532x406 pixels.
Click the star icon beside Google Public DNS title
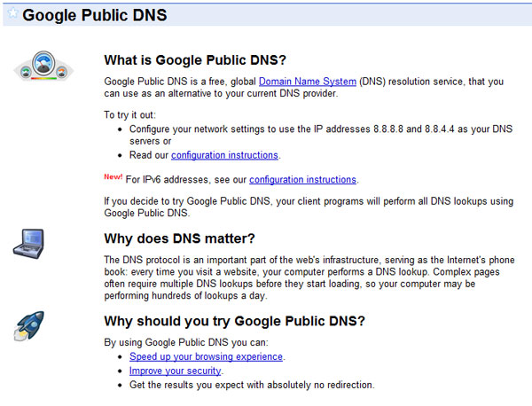[13, 13]
